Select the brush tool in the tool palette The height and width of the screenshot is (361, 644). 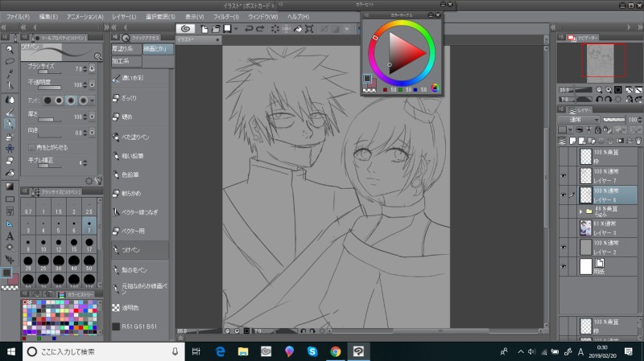[x=10, y=112]
